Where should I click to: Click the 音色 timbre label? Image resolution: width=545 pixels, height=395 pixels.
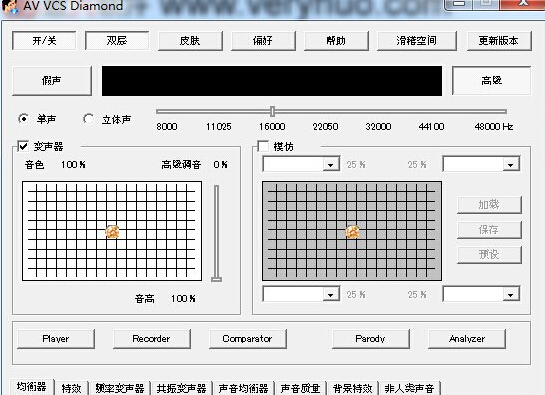click(x=34, y=164)
